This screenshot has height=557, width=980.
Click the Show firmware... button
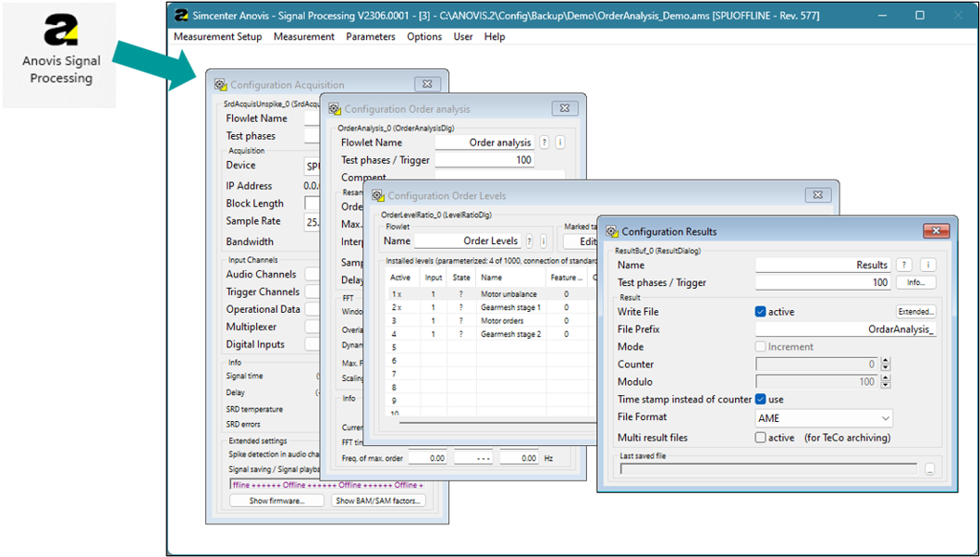tap(276, 501)
